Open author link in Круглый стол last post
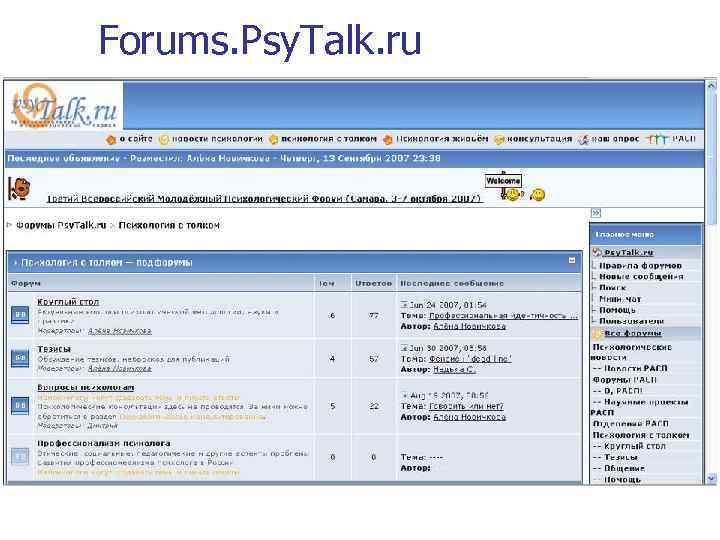This screenshot has height=540, width=720. [470, 326]
